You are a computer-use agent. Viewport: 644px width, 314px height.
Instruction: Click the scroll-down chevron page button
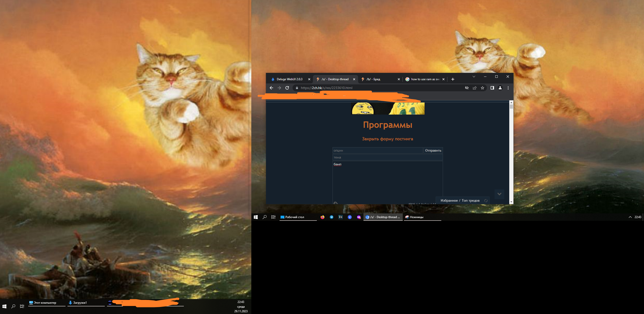(499, 194)
